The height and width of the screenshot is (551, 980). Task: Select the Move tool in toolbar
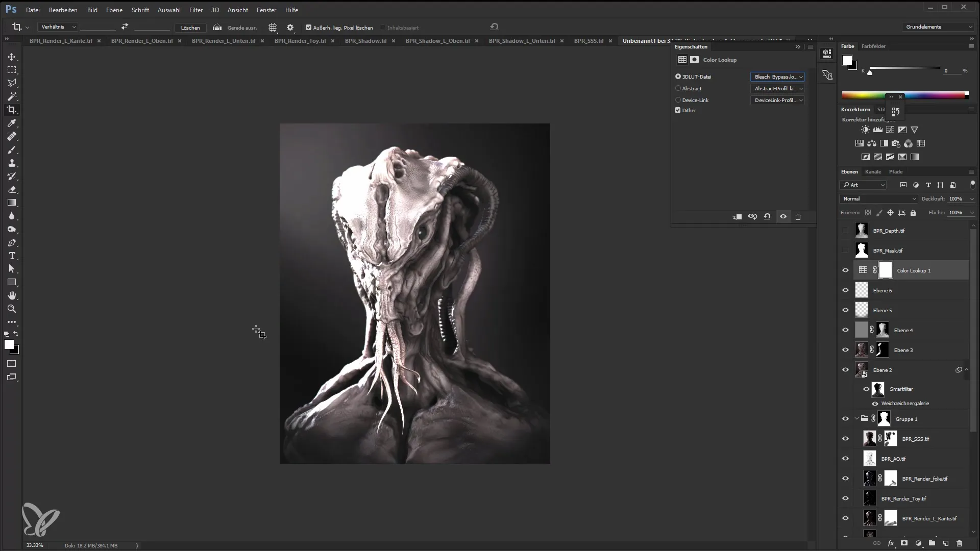point(12,57)
